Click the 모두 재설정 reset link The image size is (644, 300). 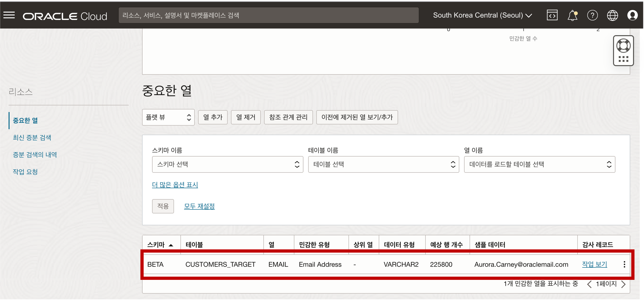pyautogui.click(x=200, y=206)
